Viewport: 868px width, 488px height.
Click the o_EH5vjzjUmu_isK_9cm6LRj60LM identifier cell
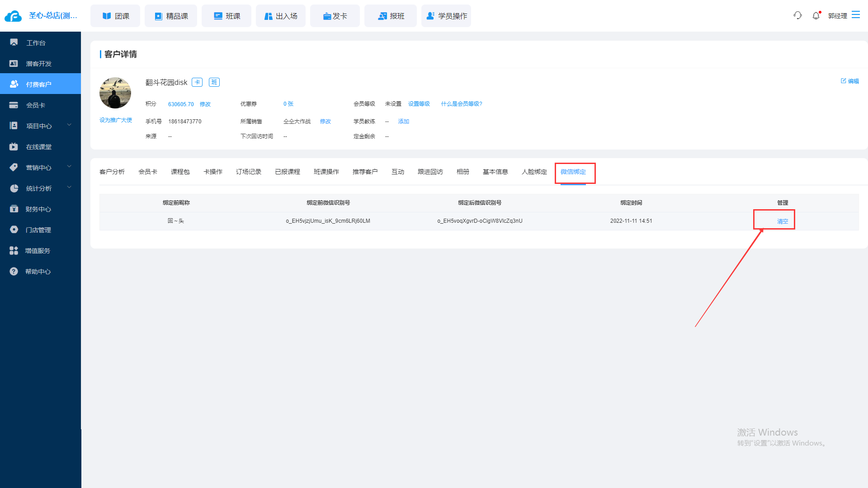328,221
